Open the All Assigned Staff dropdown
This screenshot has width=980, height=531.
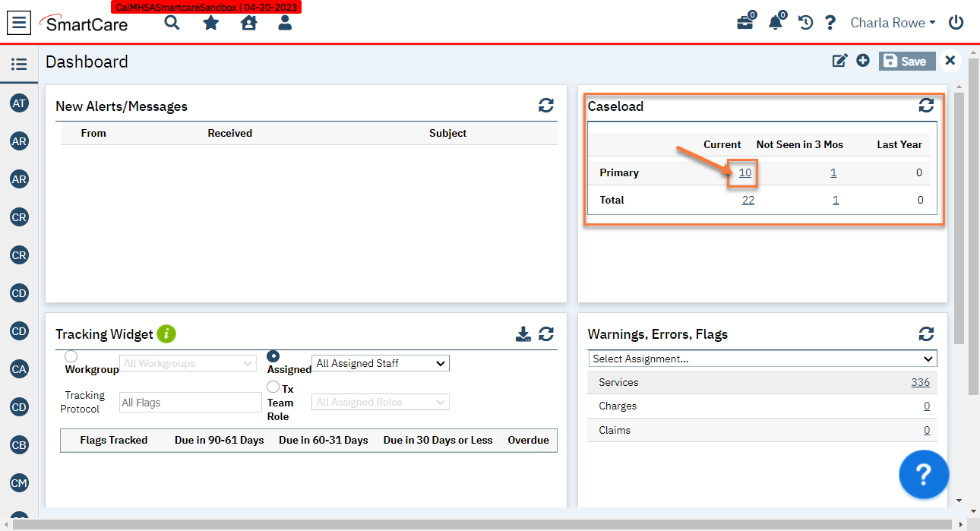click(380, 363)
